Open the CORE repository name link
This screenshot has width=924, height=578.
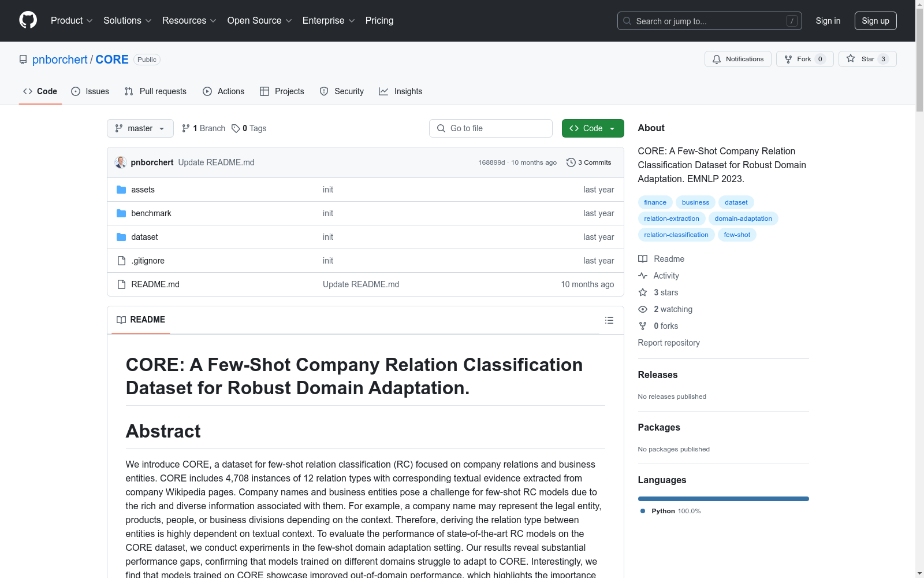(x=112, y=60)
